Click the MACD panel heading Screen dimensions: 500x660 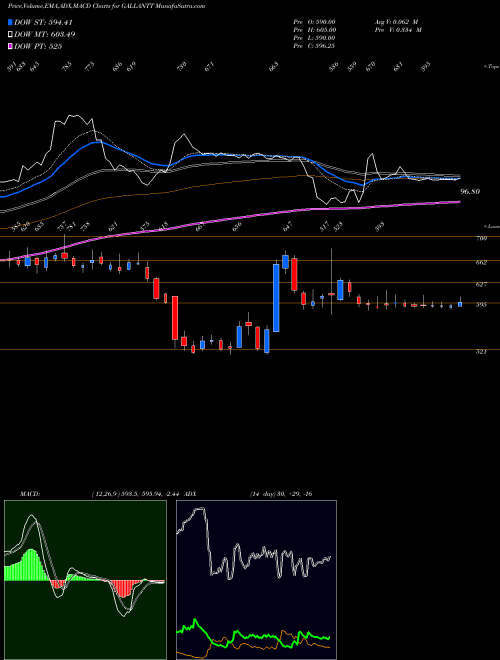click(29, 493)
